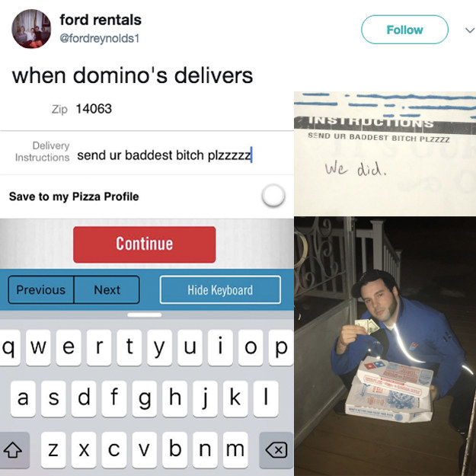
Task: Tap the backspace delete key
Action: (276, 450)
